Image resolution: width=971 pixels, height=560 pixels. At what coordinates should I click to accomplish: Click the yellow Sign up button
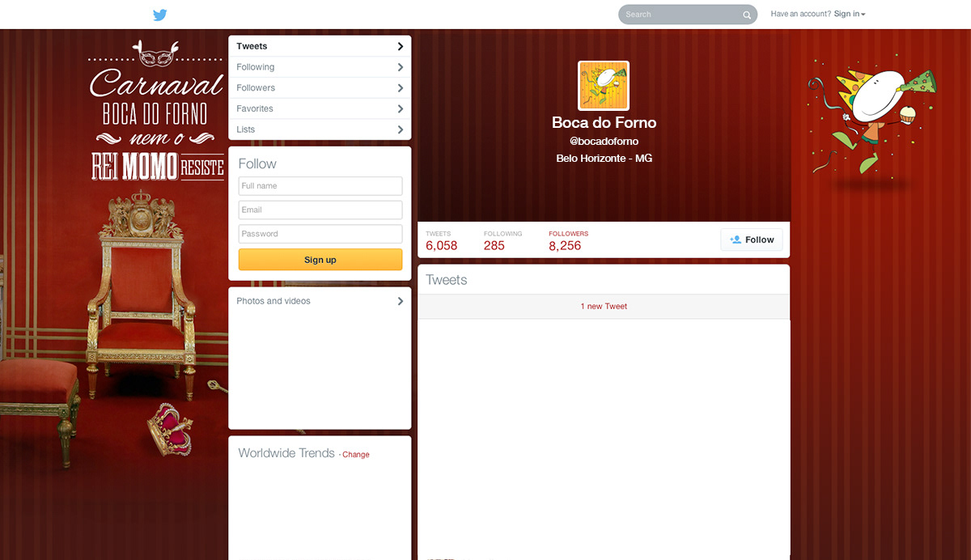320,260
